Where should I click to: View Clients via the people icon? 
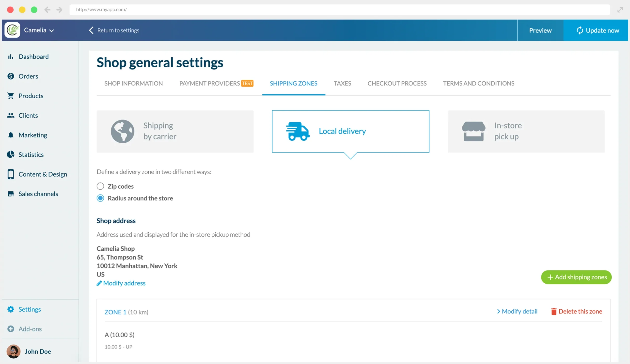pyautogui.click(x=11, y=115)
